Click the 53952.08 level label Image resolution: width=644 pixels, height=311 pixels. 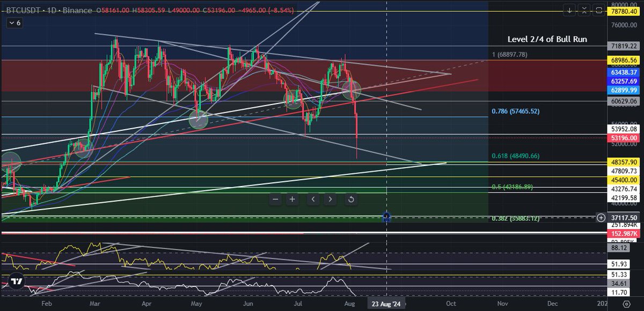coord(623,129)
